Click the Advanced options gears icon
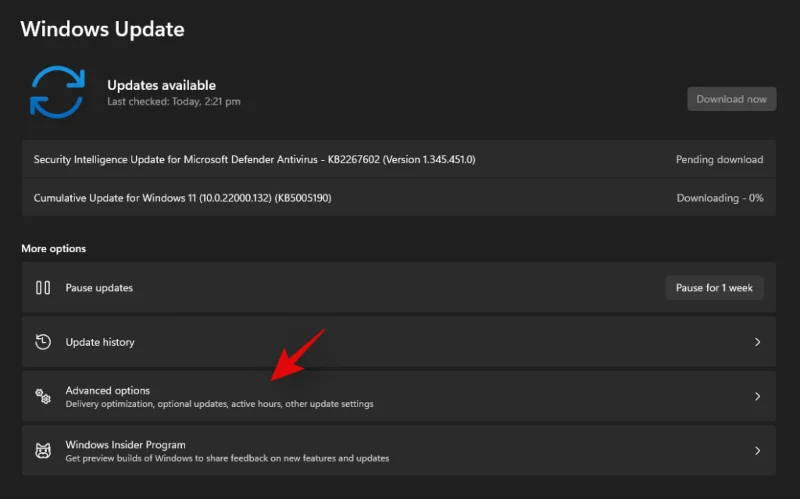This screenshot has width=800, height=499. (x=43, y=396)
